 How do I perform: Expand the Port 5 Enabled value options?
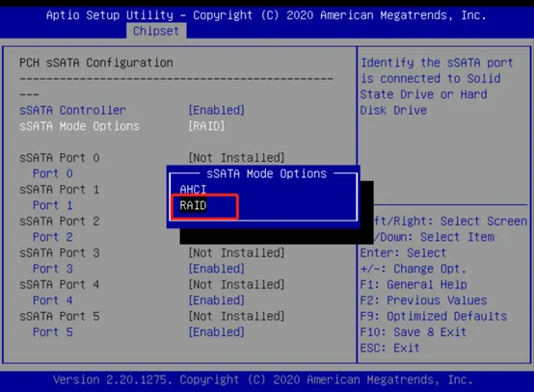tap(217, 332)
